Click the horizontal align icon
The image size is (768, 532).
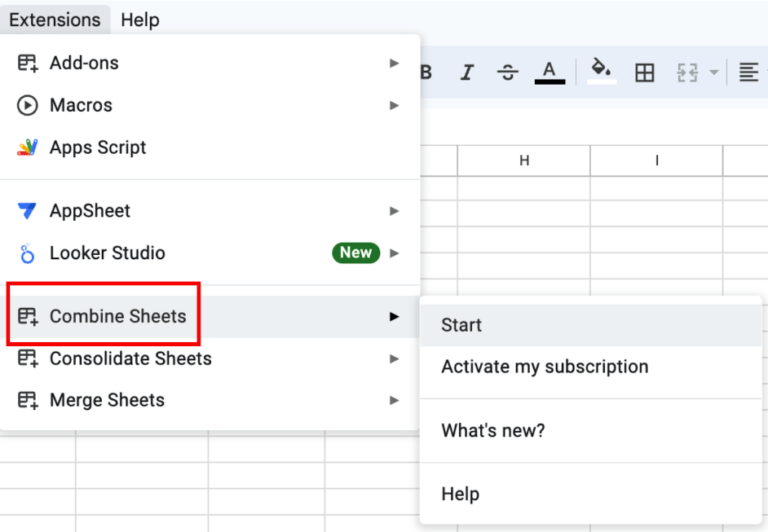pos(748,72)
